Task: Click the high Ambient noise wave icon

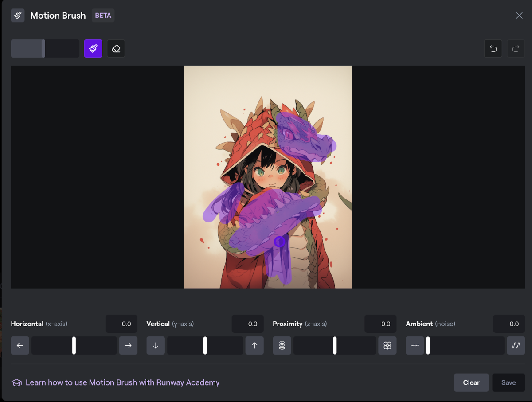Action: click(x=516, y=346)
